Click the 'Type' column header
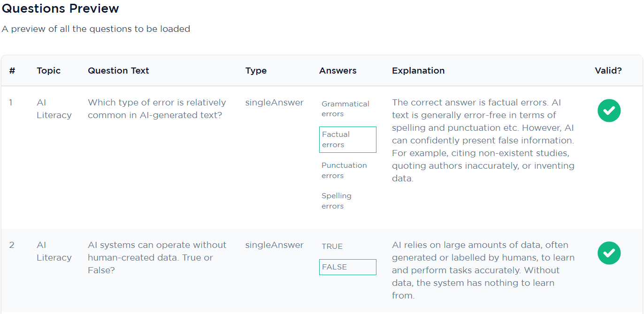This screenshot has height=314, width=644. (x=256, y=71)
